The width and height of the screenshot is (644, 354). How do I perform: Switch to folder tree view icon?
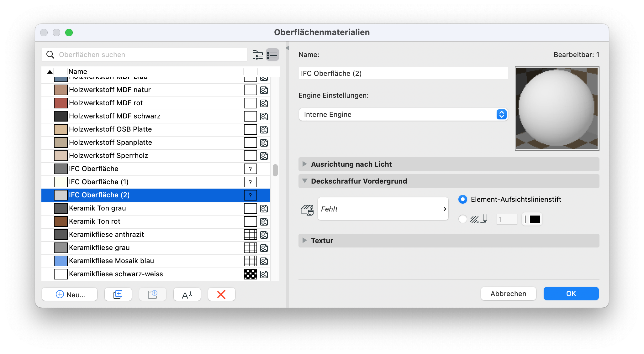click(258, 55)
